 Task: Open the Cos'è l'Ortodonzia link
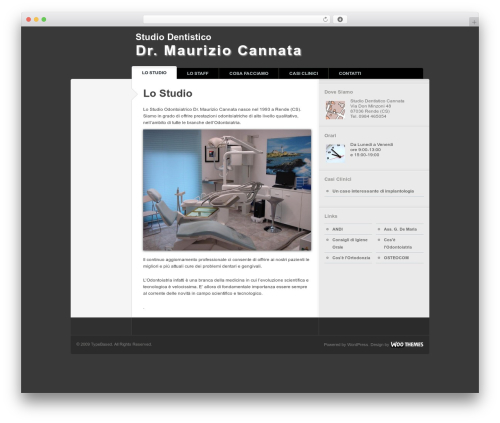(351, 258)
